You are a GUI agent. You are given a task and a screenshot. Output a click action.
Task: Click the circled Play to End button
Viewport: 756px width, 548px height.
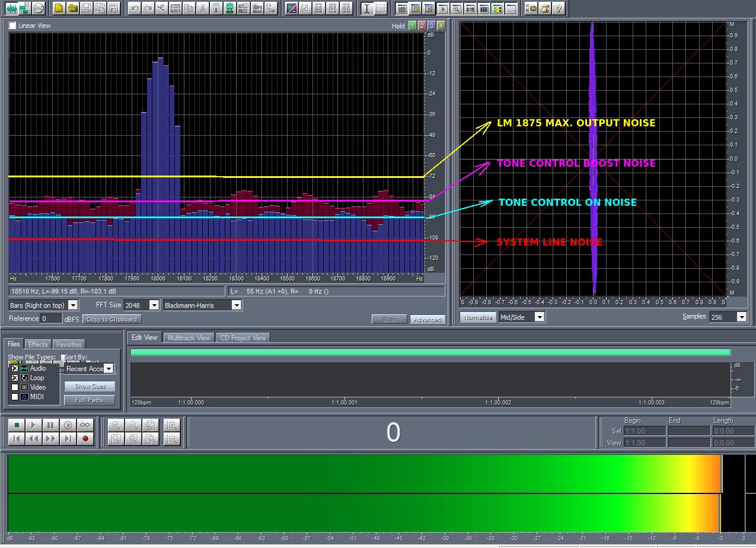tap(68, 425)
